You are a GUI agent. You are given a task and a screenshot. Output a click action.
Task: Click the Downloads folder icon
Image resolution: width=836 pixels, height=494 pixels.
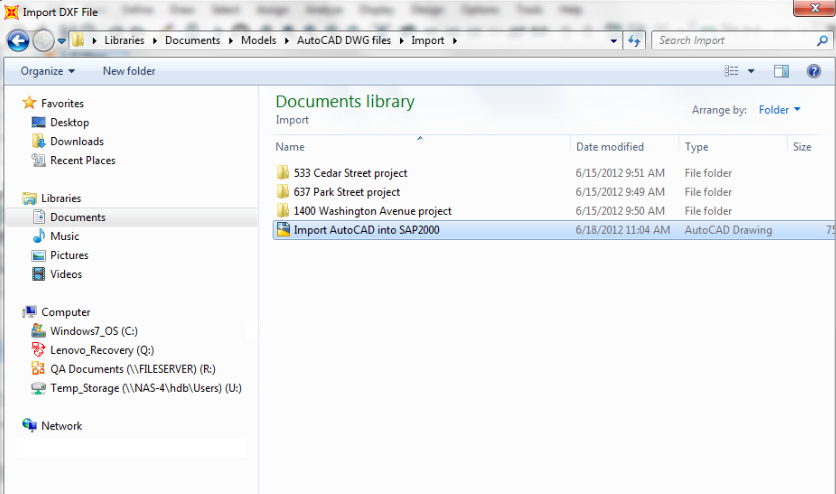(x=38, y=141)
